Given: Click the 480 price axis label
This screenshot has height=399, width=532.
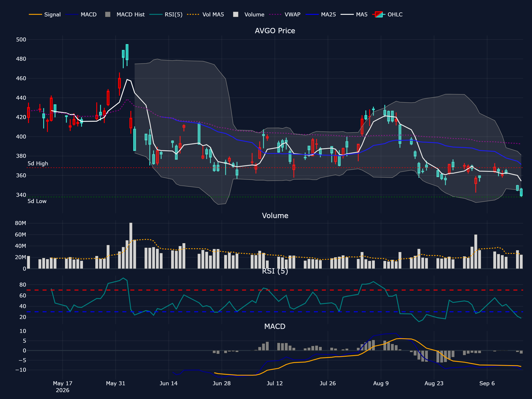Looking at the screenshot, I should 21,59.
